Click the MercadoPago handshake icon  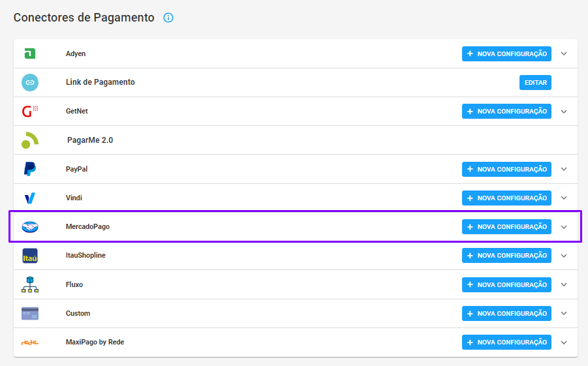(30, 227)
